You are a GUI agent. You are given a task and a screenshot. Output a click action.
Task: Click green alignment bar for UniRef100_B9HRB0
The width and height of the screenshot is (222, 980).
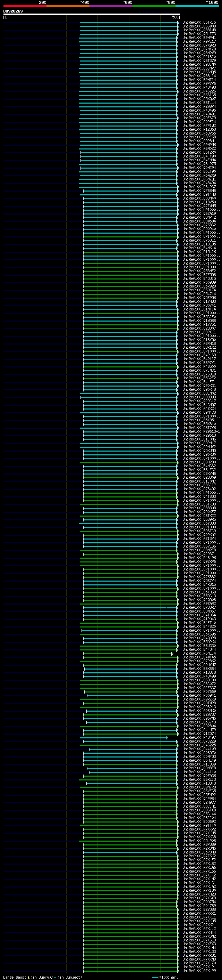[x=129, y=462]
